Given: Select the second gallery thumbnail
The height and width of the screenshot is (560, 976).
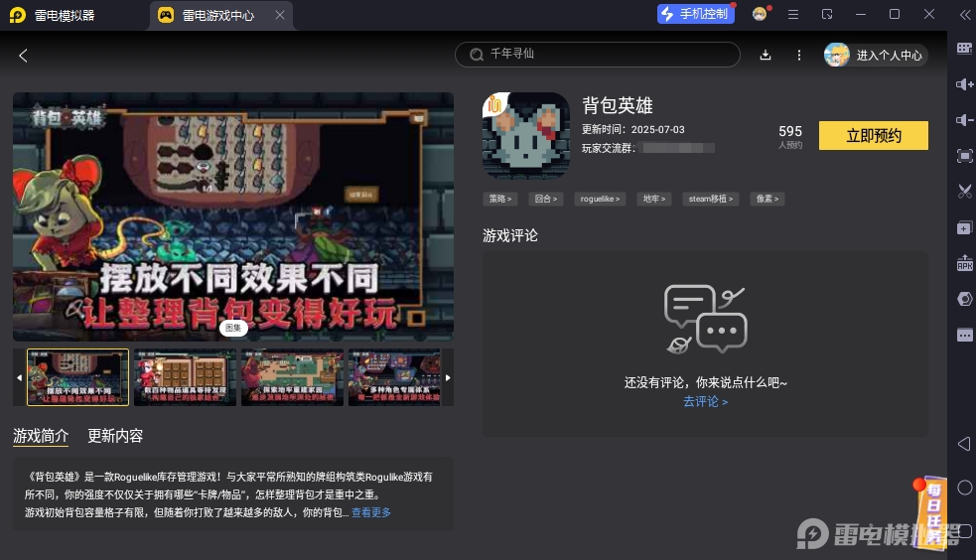Looking at the screenshot, I should (x=185, y=377).
